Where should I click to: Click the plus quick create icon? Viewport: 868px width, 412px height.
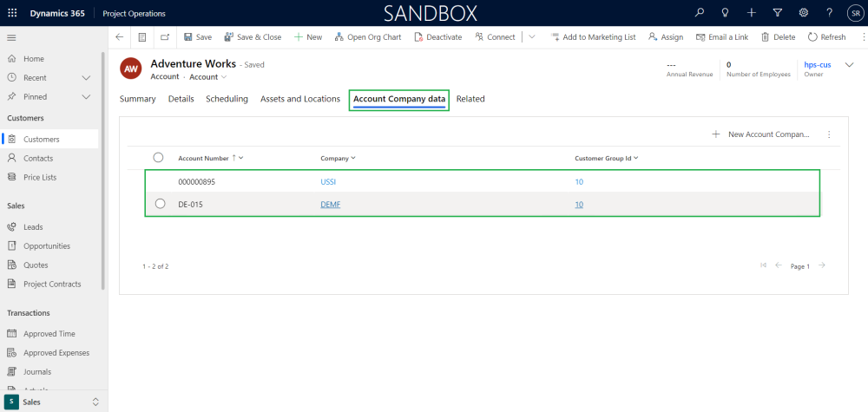[751, 13]
